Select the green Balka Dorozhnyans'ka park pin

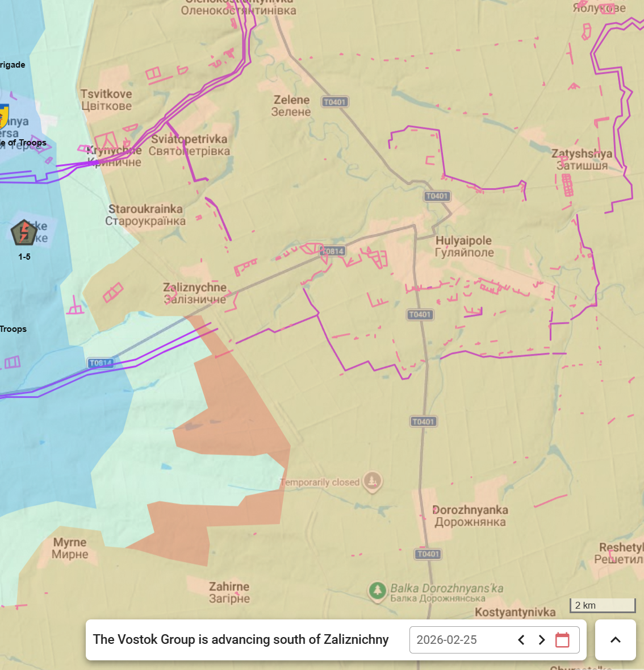point(377,592)
